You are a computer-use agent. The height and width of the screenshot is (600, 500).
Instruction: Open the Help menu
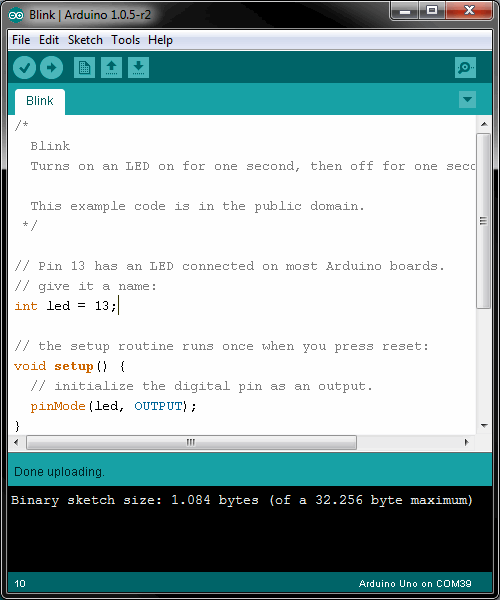(160, 40)
